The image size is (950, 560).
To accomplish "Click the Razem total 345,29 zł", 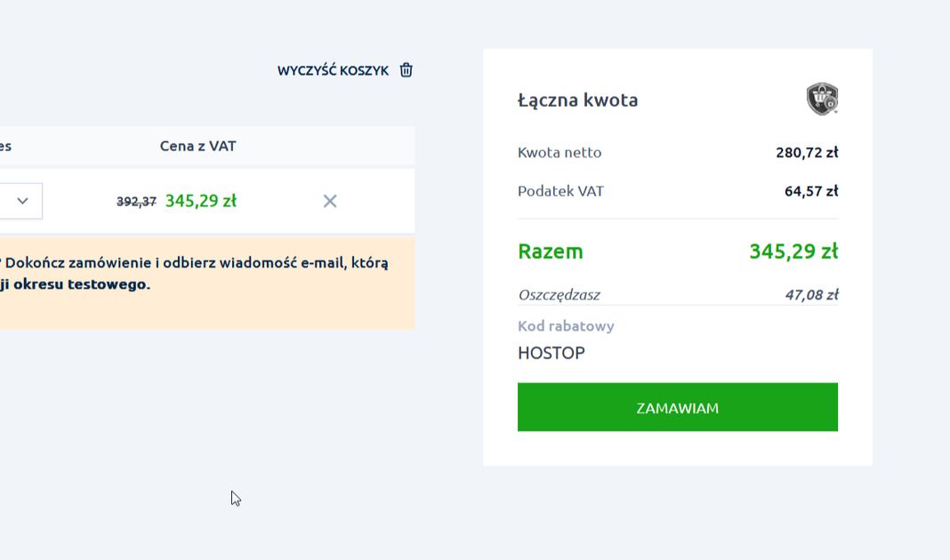I will tap(793, 251).
